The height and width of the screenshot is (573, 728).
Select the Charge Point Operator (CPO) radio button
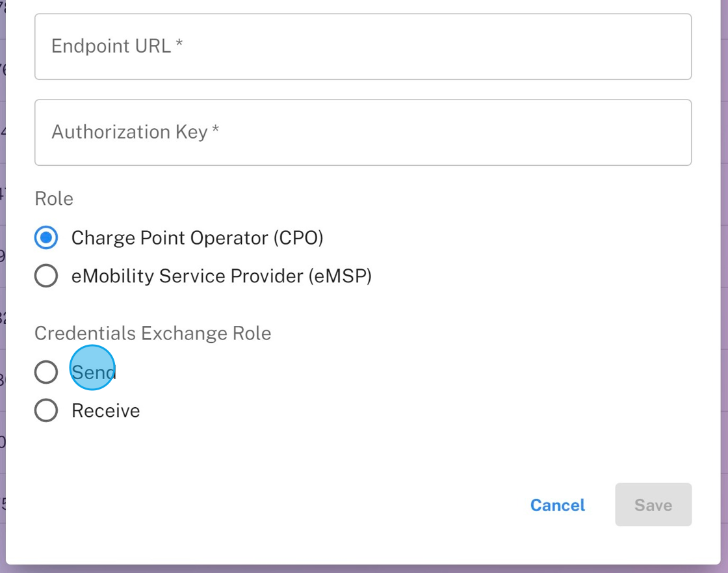coord(46,238)
